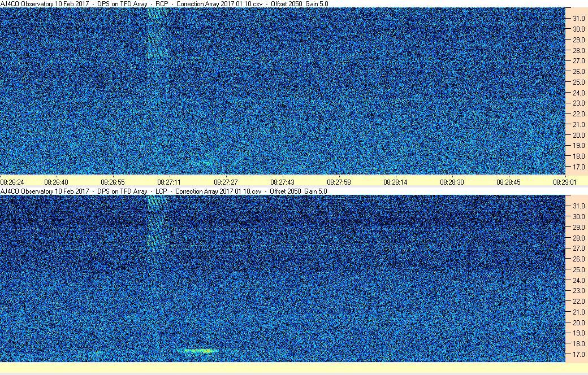Click the 31.0 frequency label in LCP panel

(578, 206)
